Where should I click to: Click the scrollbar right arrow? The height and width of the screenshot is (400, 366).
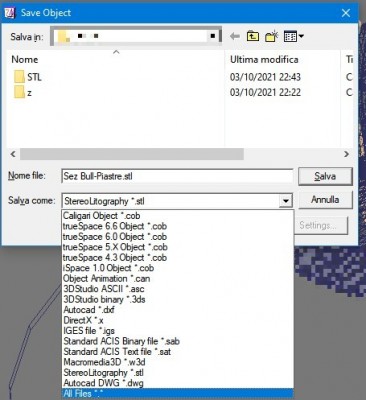pos(347,154)
